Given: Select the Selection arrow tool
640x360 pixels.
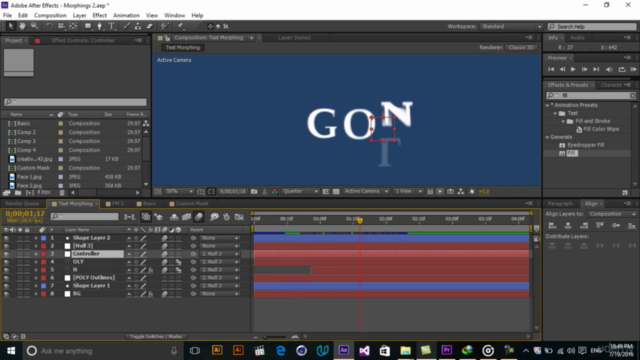Looking at the screenshot, I should tap(11, 26).
